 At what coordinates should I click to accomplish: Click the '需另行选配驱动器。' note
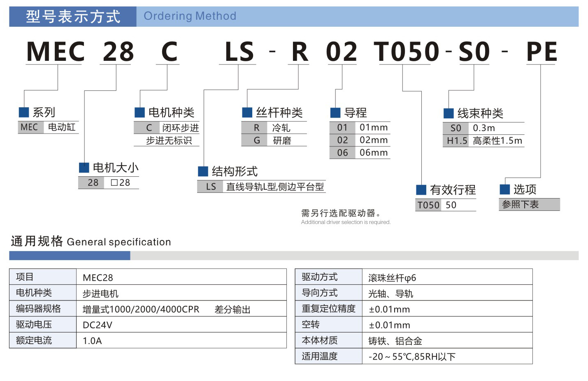pyautogui.click(x=341, y=213)
